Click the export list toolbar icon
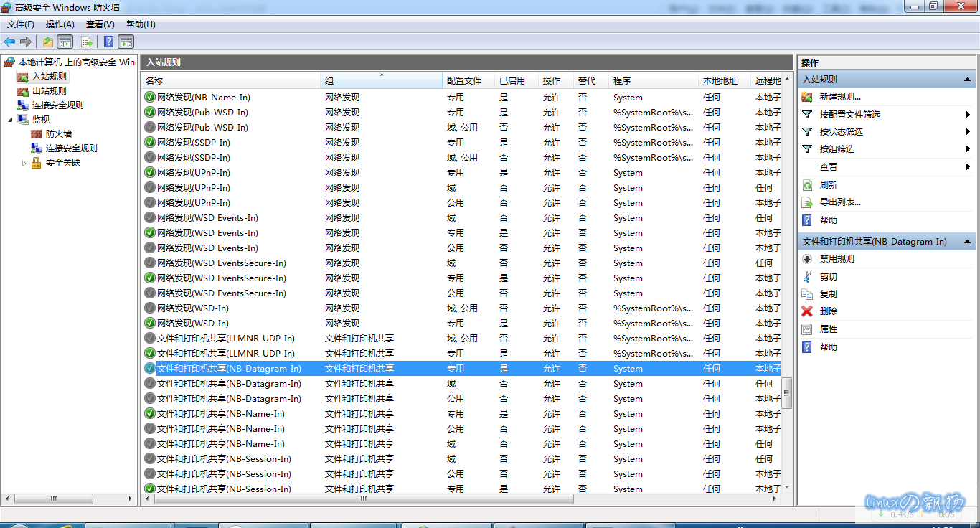Screen dimensions: 980x528 pyautogui.click(x=87, y=42)
